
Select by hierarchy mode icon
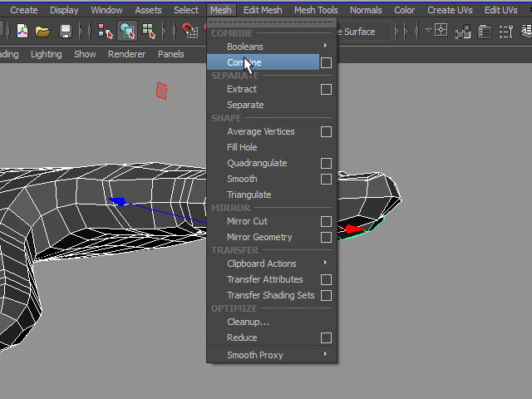click(x=105, y=32)
